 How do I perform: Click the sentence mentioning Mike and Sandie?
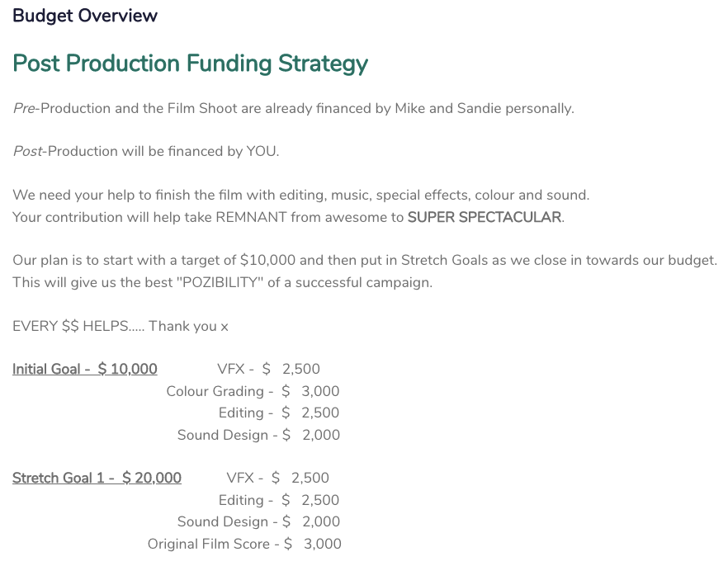point(294,108)
